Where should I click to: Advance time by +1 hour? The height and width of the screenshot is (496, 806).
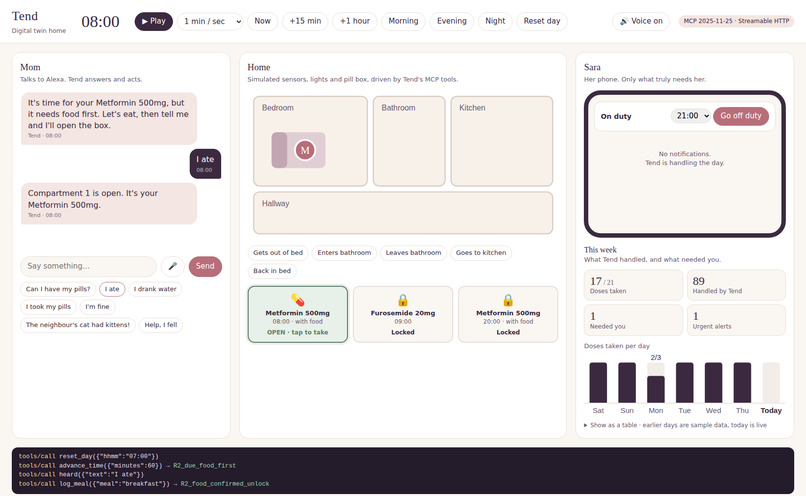[x=355, y=21]
